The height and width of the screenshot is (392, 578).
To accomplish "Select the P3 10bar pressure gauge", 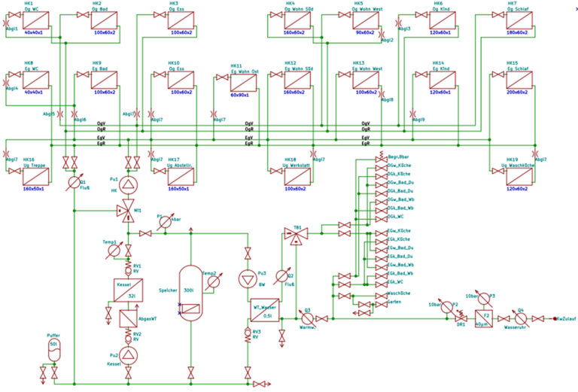I will tap(483, 299).
